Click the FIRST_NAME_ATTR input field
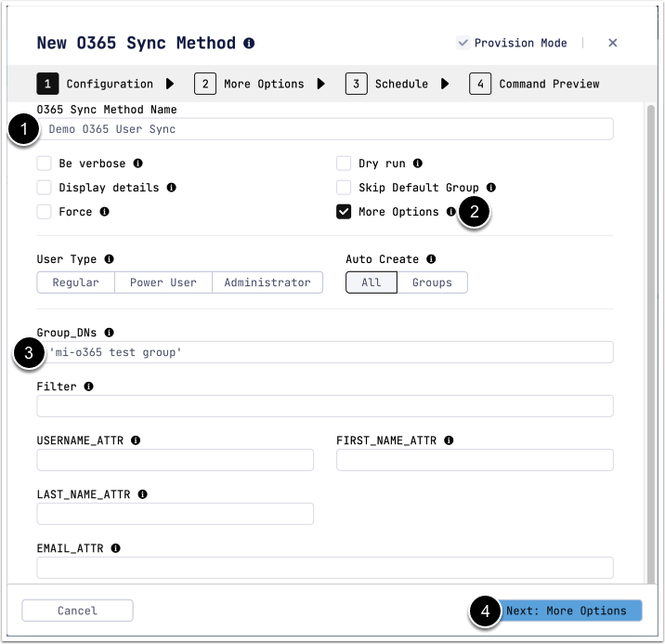This screenshot has height=644, width=665. tap(475, 460)
